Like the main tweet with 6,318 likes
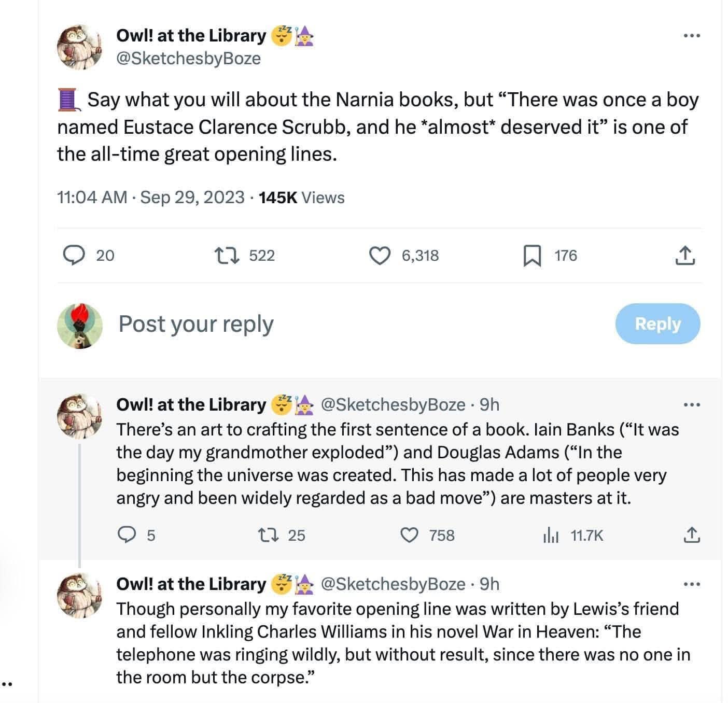Screen dimensions: 728x703 (x=380, y=255)
